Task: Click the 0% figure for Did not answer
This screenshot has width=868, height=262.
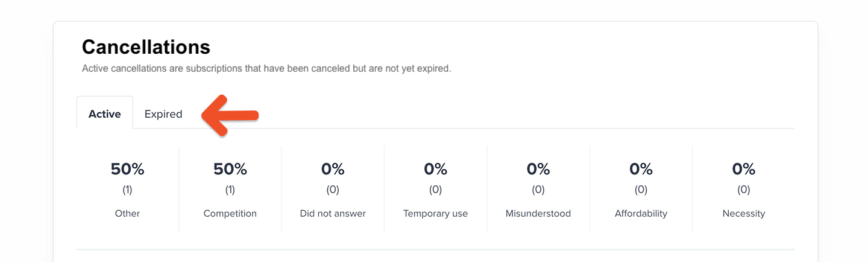Action: click(333, 170)
